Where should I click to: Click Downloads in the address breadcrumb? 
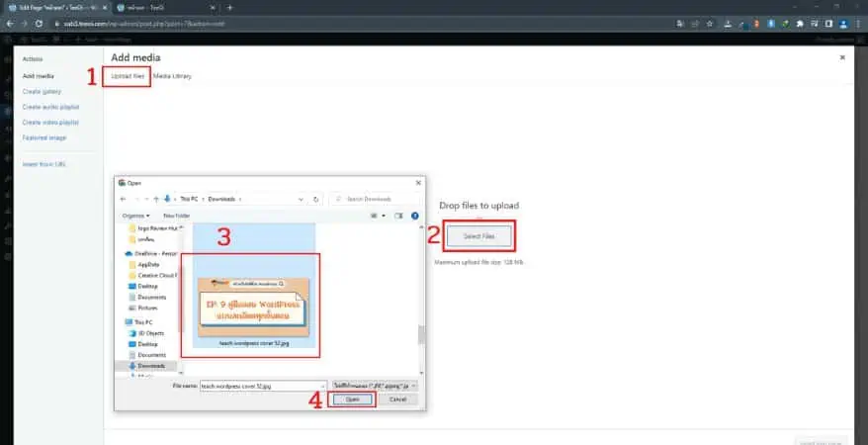click(221, 199)
